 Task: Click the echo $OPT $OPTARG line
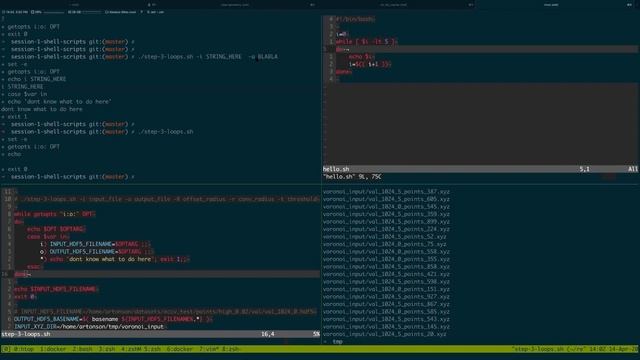click(56, 229)
